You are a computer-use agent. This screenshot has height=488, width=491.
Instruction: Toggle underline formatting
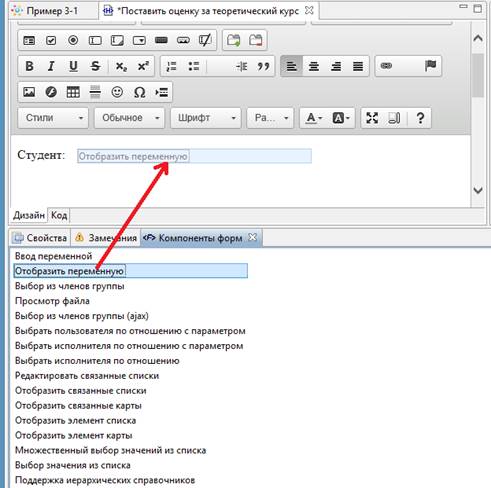[73, 66]
